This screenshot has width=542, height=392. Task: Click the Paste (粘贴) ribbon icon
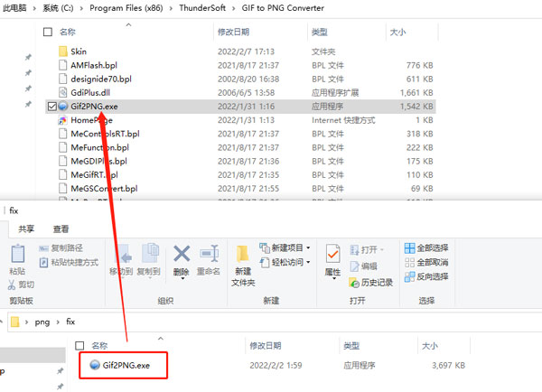click(18, 254)
